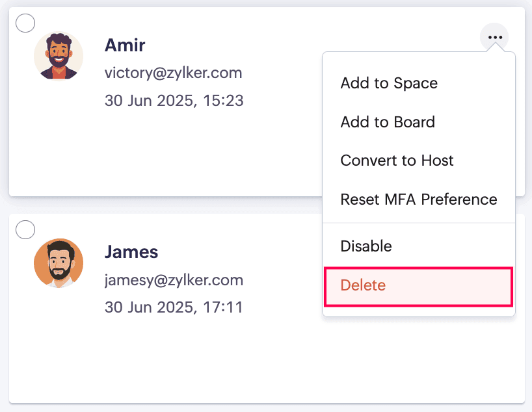Select Reset MFA Preference option
Screen dimensions: 532x412
tap(419, 199)
